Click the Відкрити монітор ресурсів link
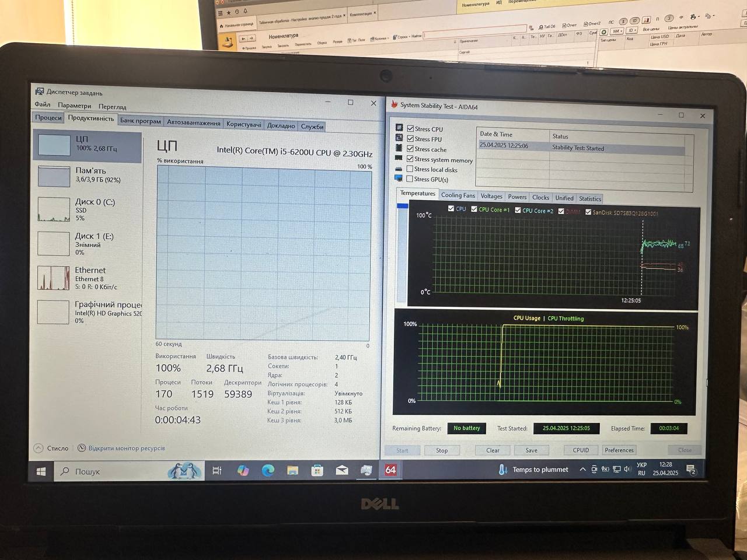This screenshot has width=747, height=560. coord(126,448)
